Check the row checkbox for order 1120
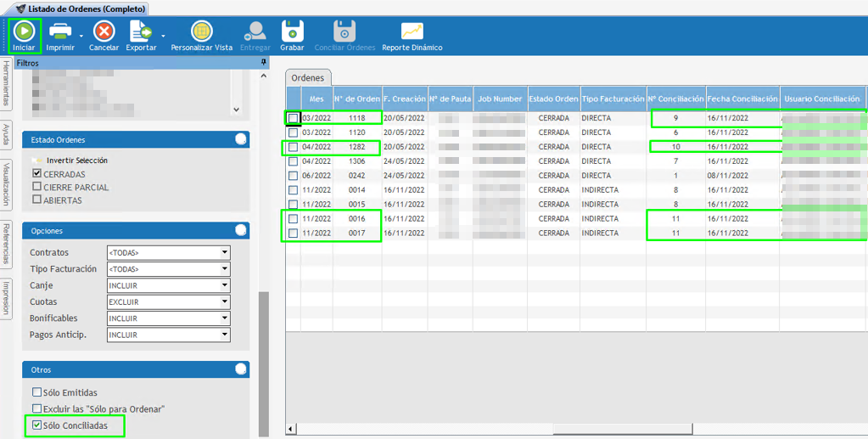Screen dimensions: 868x439 point(293,132)
